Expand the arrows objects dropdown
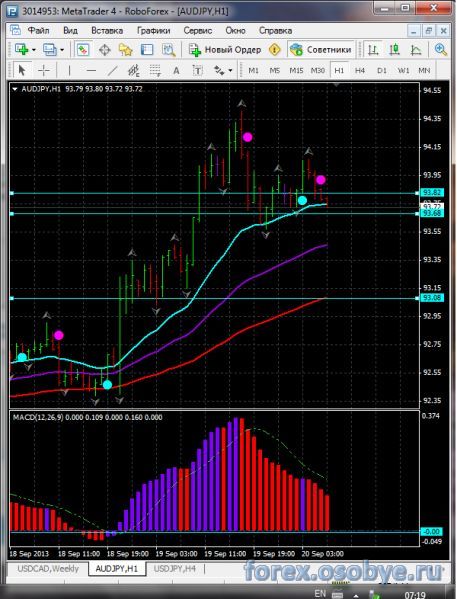The image size is (457, 599). pyautogui.click(x=230, y=70)
